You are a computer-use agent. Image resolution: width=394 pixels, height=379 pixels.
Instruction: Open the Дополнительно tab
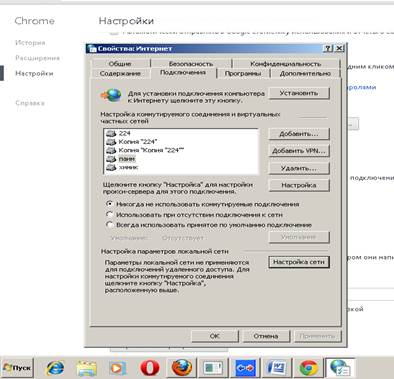pyautogui.click(x=305, y=74)
